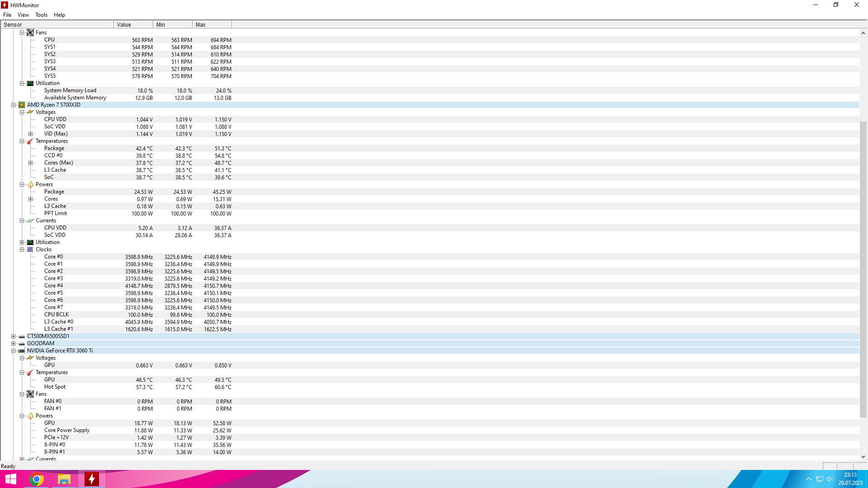Click the AMD Ryzen 7 5700X3D processor icon
Screen dimensions: 868x488
[22, 105]
